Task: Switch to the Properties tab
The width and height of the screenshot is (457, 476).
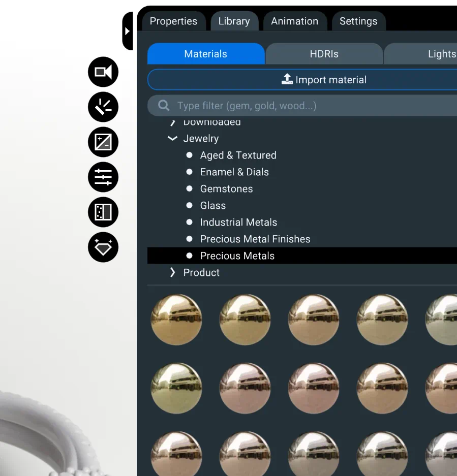Action: click(173, 21)
